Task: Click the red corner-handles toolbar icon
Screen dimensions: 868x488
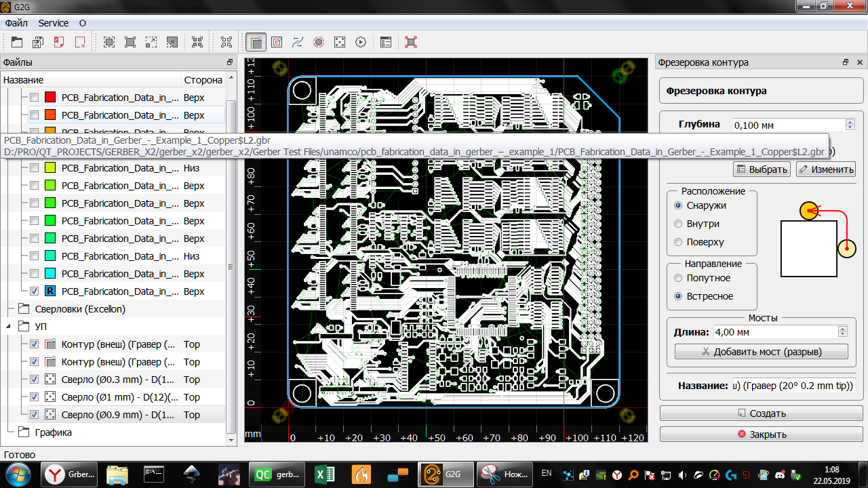Action: point(411,42)
